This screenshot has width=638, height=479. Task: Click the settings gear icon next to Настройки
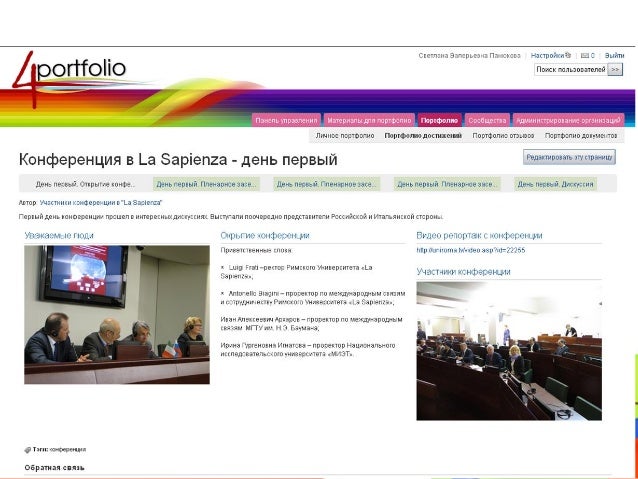tap(568, 55)
